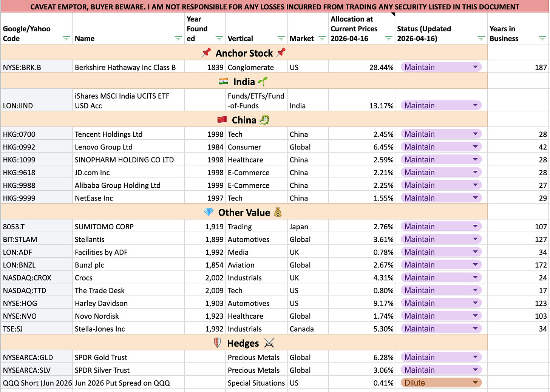Open the Name column filter icon
This screenshot has height=392, width=550.
pos(178,38)
